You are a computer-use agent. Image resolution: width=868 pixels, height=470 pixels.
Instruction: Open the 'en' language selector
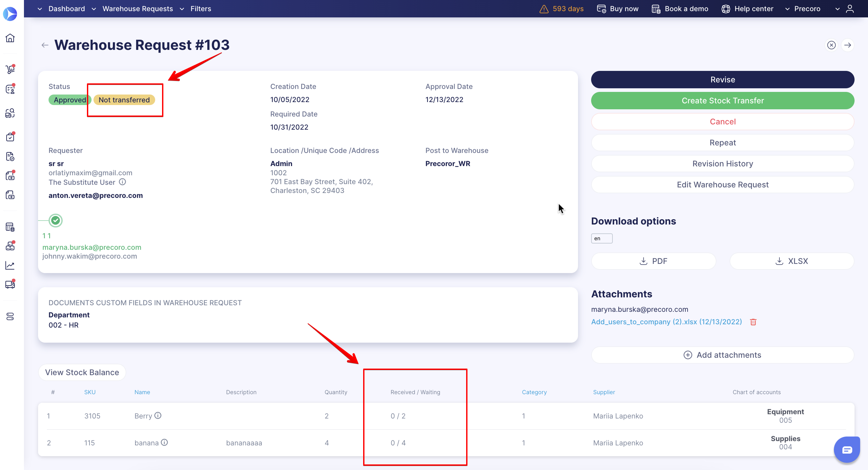point(602,238)
